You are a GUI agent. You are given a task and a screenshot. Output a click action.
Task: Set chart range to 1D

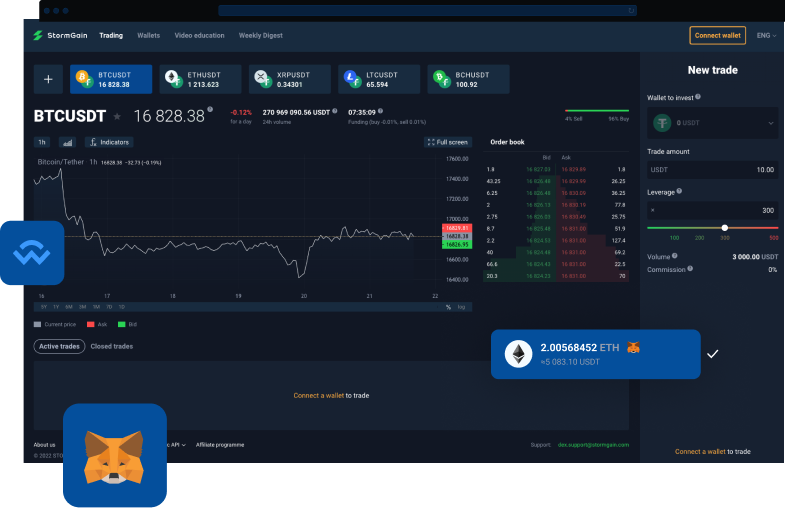(122, 307)
